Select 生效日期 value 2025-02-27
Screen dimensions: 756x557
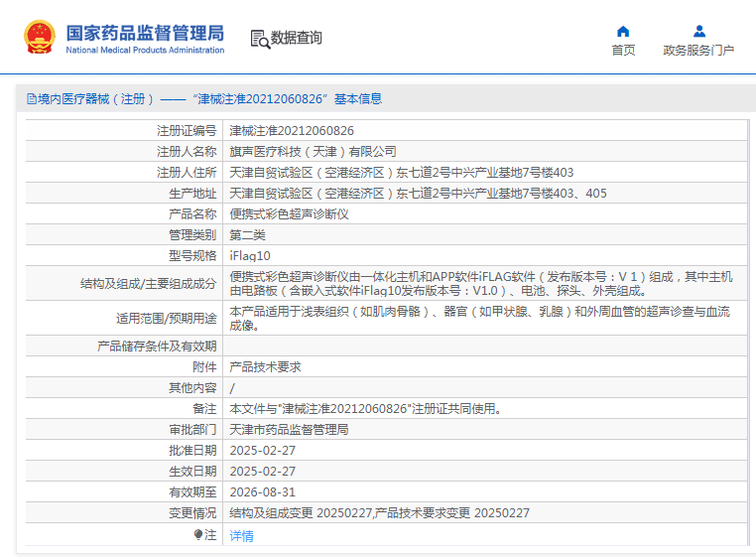[x=263, y=471]
